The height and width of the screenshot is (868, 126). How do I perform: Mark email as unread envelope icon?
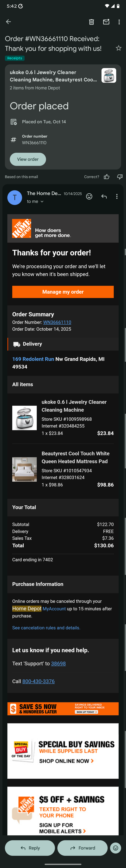(x=106, y=22)
